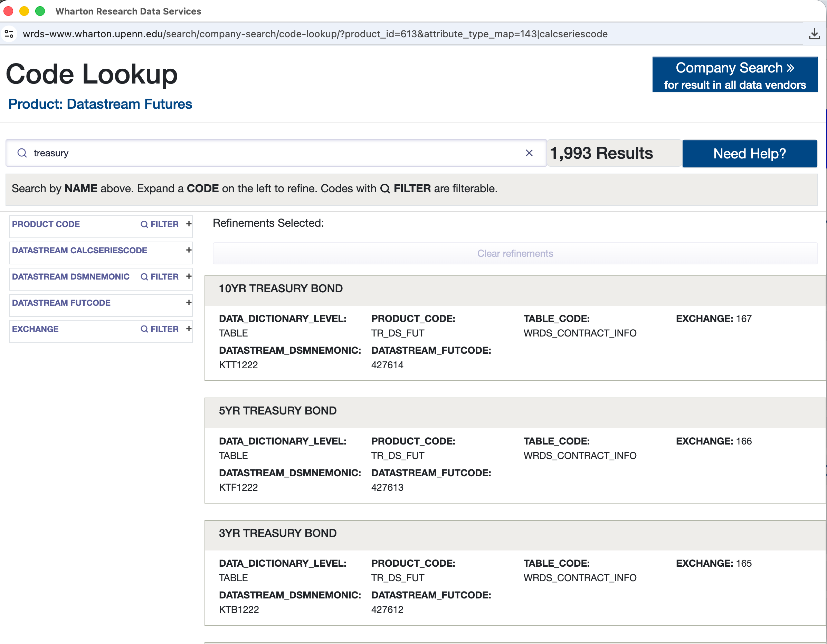827x644 pixels.
Task: Expand the DATASTREAM FUTCODE section
Action: coord(188,303)
